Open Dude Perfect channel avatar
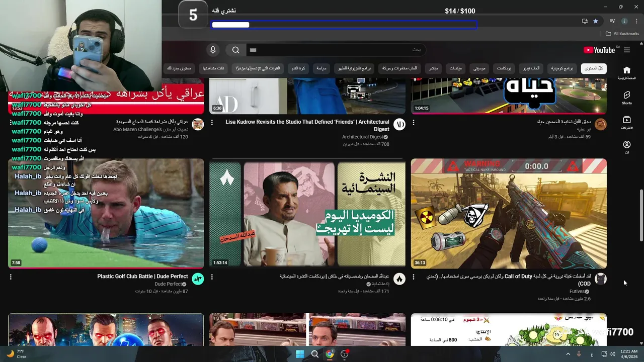 click(198, 279)
